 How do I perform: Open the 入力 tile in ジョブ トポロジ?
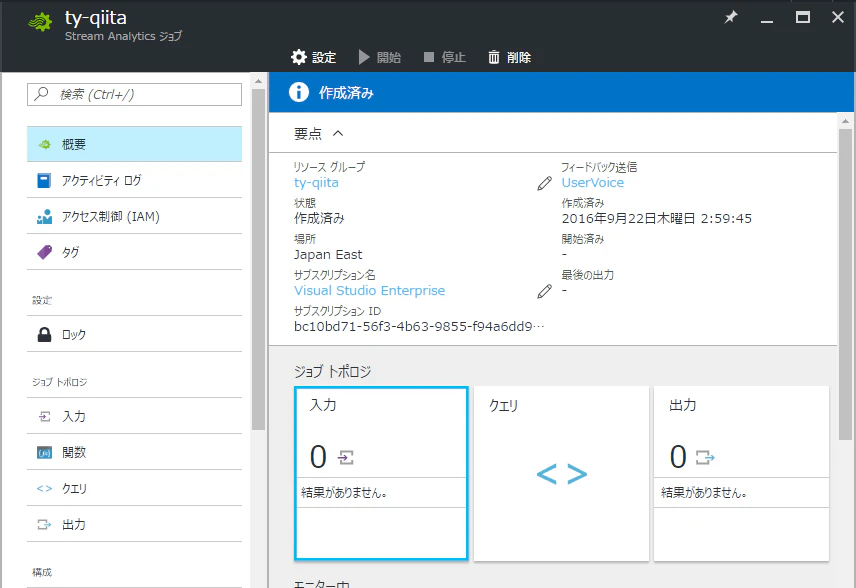(381, 473)
